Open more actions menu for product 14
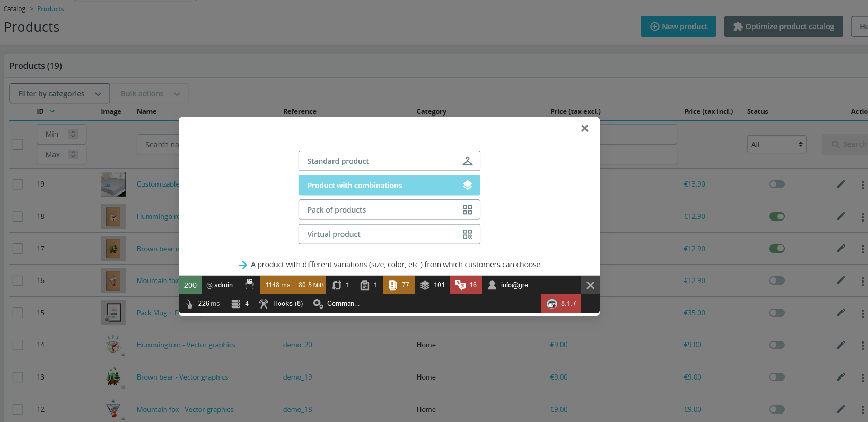Viewport: 868px width, 422px height. pyautogui.click(x=862, y=345)
